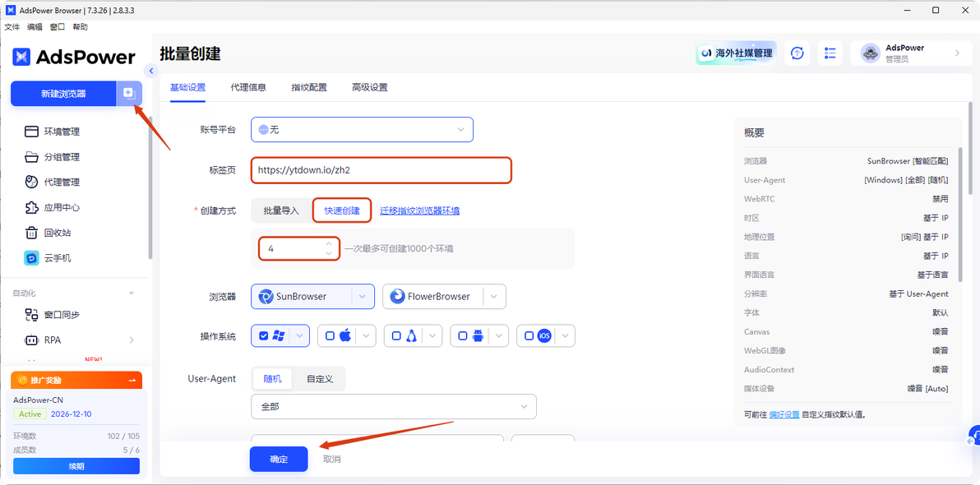
Task: Check the iOS operating system checkbox
Action: (x=529, y=335)
